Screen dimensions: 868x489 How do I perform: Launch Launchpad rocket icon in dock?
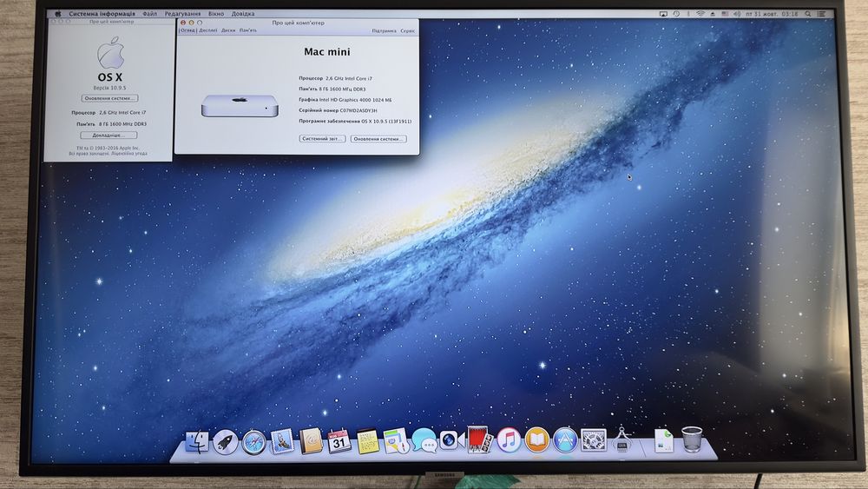coord(226,442)
